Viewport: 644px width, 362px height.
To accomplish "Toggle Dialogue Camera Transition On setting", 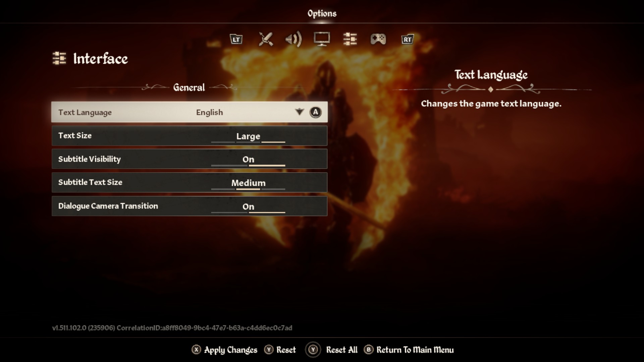I will [x=248, y=207].
